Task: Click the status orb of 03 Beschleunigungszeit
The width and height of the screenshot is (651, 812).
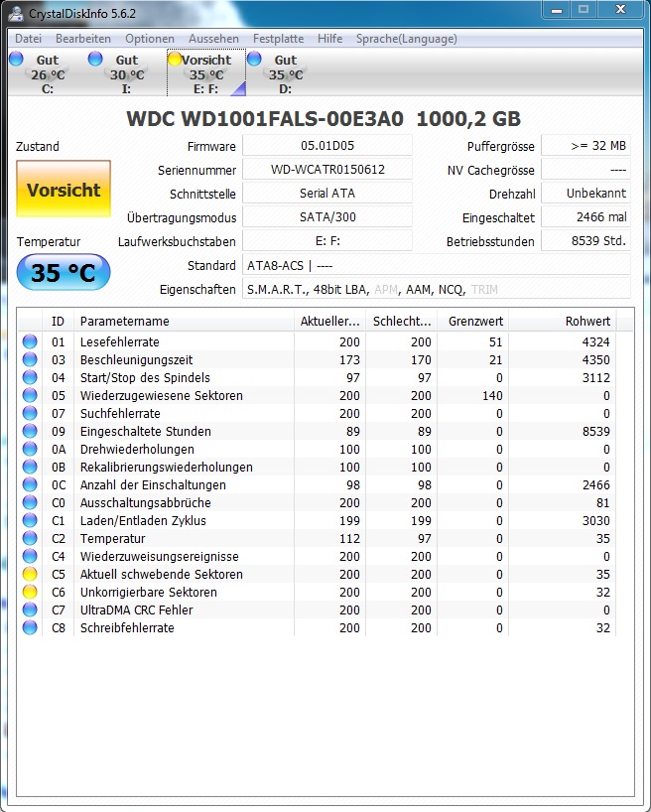Action: tap(30, 359)
